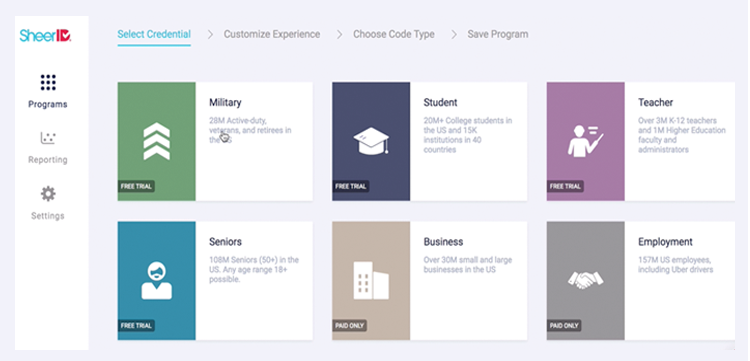Open the Programs grid icon in the sidebar
Image resolution: width=750 pixels, height=361 pixels.
point(48,82)
